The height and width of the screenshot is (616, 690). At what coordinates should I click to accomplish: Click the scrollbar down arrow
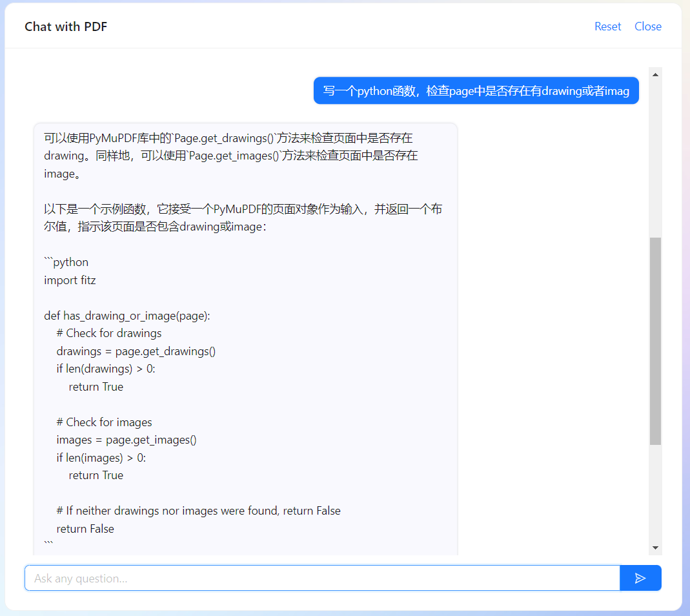pos(655,548)
